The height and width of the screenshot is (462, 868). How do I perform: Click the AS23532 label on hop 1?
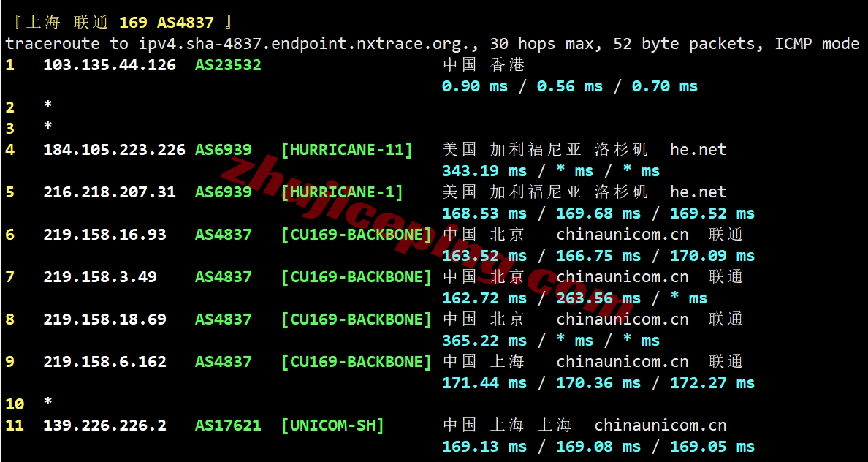228,65
